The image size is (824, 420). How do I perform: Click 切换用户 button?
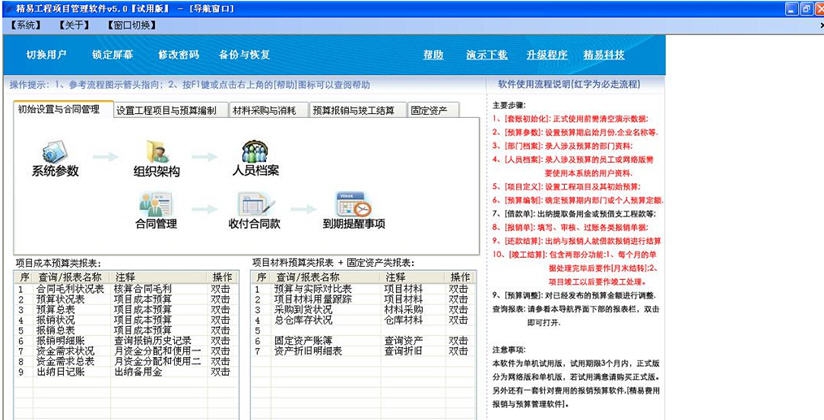[46, 55]
